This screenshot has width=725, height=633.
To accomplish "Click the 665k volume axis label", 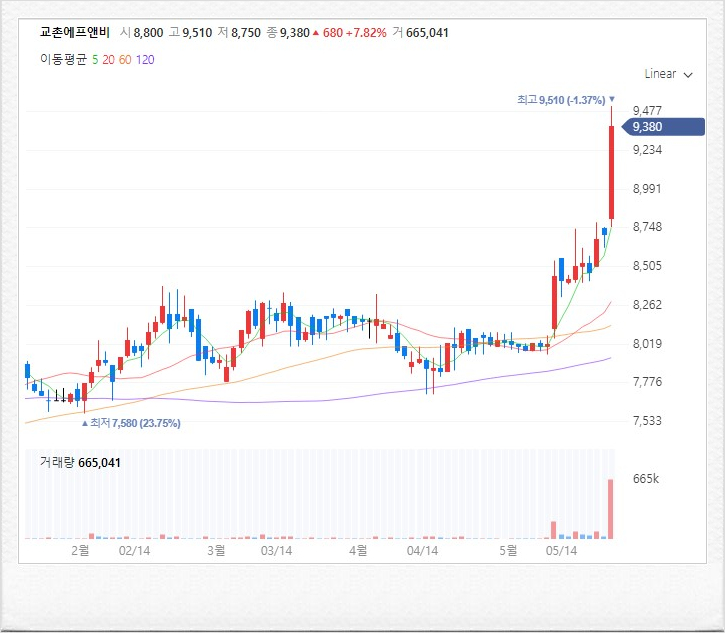I will [x=646, y=479].
